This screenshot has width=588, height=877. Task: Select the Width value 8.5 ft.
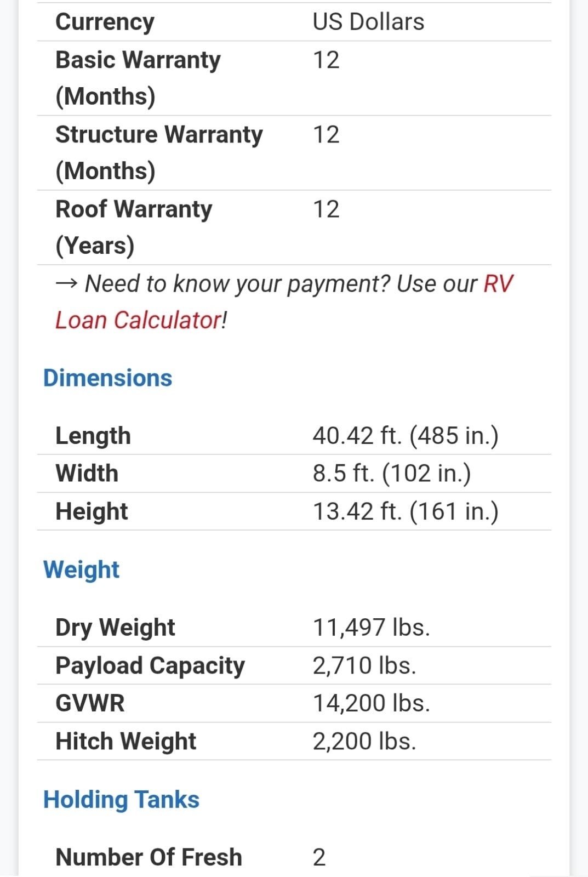[391, 474]
